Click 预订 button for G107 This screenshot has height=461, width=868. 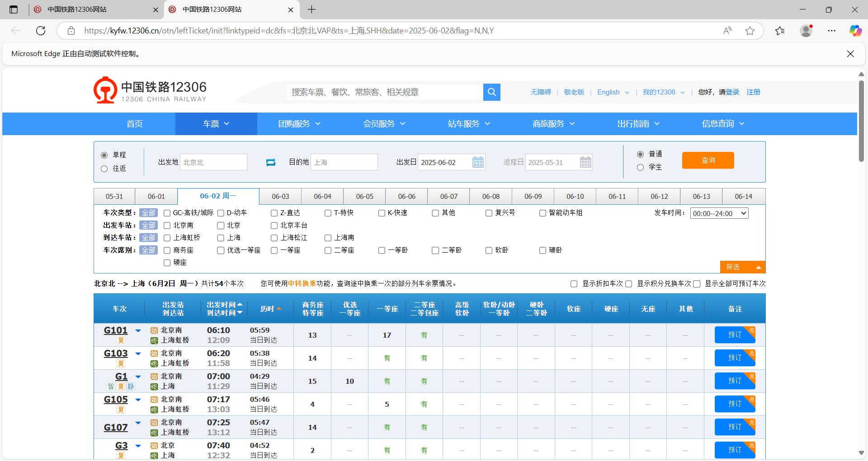[x=735, y=427]
